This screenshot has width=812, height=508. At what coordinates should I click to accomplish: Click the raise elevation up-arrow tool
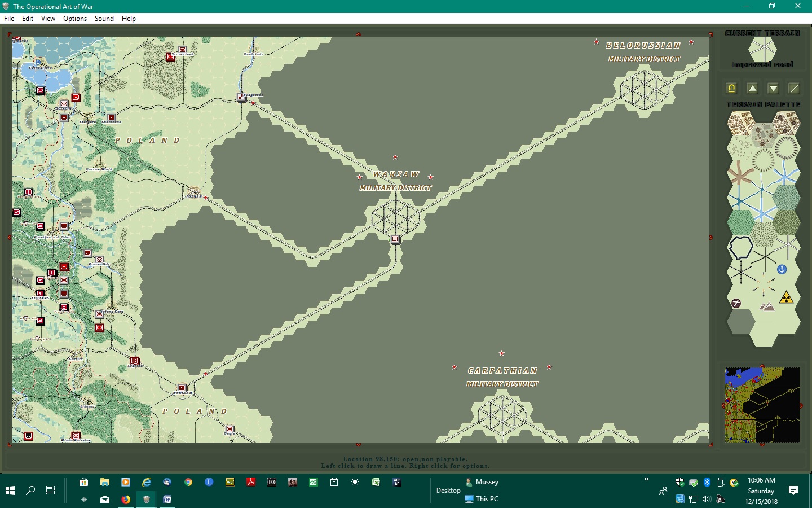point(752,88)
